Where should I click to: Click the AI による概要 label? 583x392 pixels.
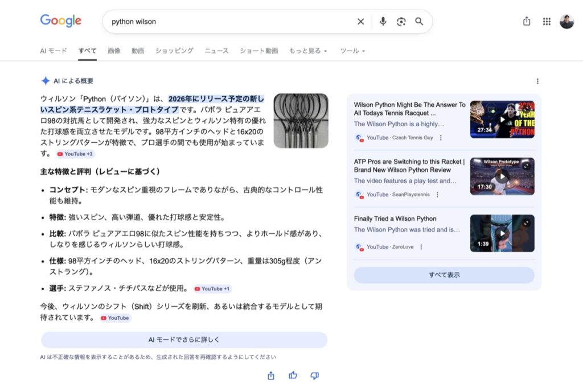tap(73, 81)
